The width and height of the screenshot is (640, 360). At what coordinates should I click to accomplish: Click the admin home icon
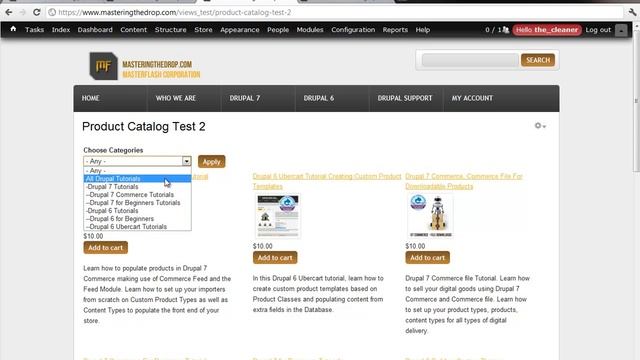point(13,29)
